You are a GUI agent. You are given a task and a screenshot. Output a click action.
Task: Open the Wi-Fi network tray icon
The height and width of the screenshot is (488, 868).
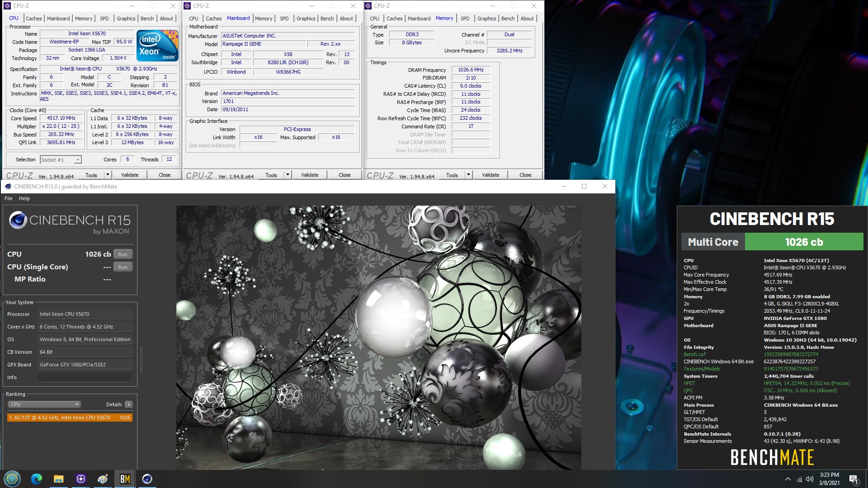click(799, 479)
